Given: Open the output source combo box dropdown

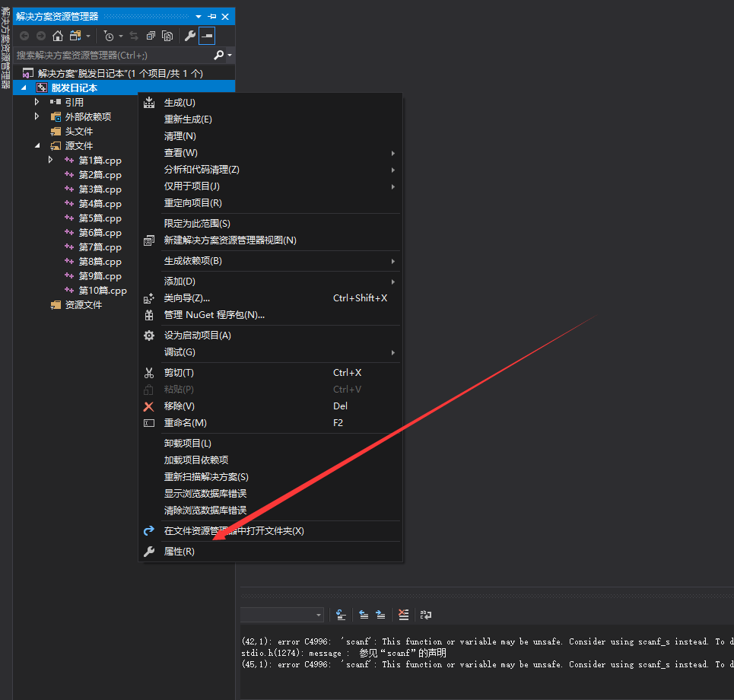Looking at the screenshot, I should point(319,615).
